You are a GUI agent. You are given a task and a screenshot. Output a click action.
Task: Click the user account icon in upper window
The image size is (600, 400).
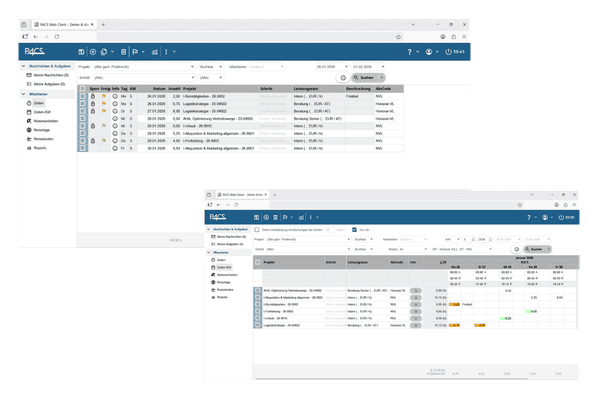[429, 52]
